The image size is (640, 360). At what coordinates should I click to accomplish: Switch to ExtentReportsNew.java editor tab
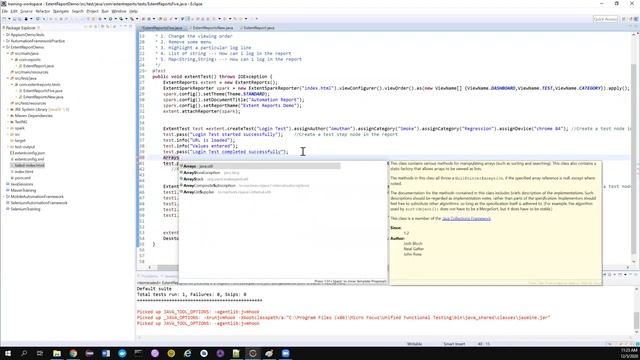(213, 28)
